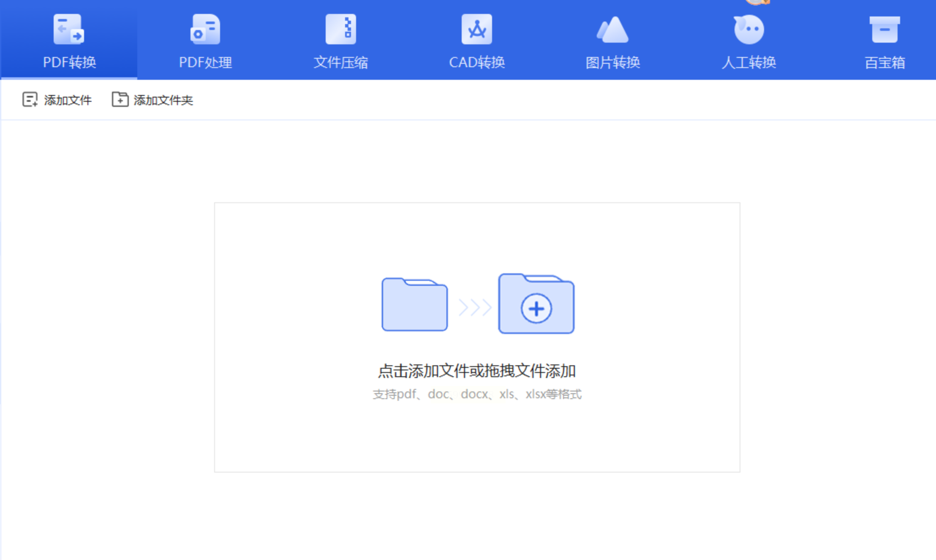Go to the 文件压缩 tab label
Viewport: 936px width, 560px height.
pos(341,63)
